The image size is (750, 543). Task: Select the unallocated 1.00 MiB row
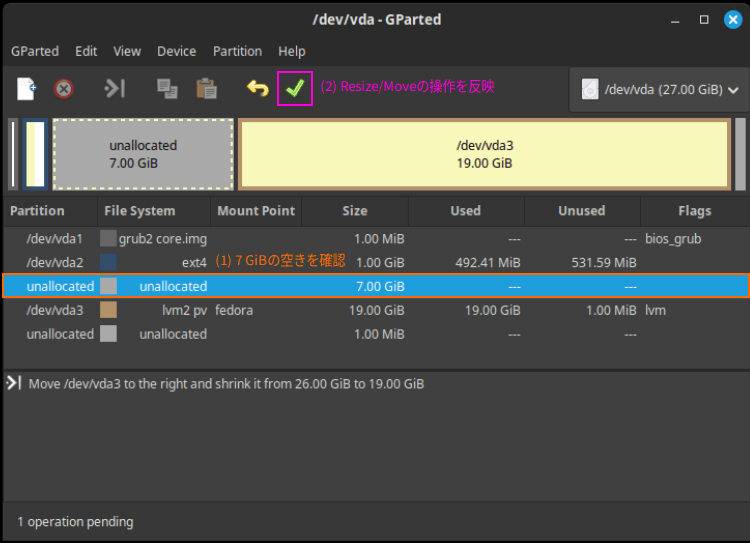376,334
